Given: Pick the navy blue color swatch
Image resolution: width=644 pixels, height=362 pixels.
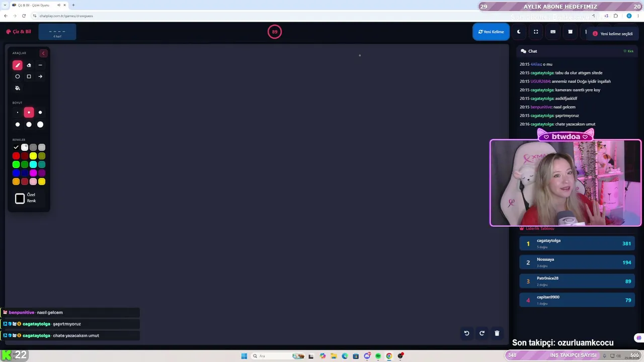Looking at the screenshot, I should pos(25,173).
